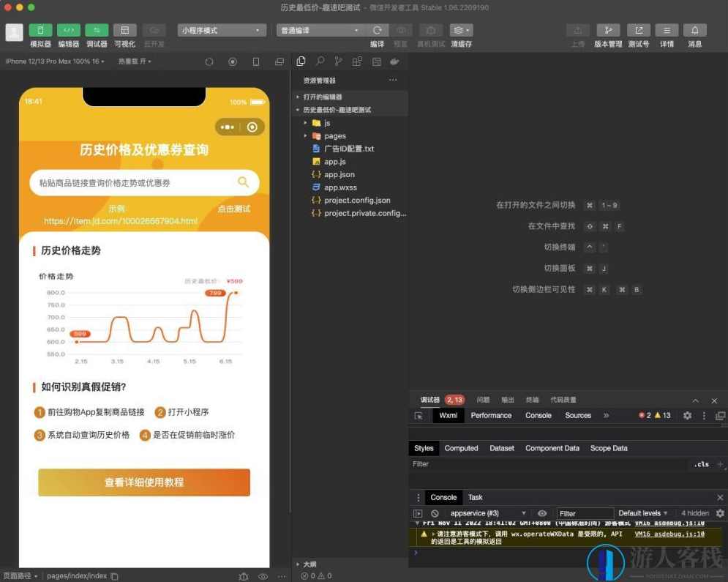Toggle the .cls styles filter switch
The height and width of the screenshot is (582, 728).
point(702,464)
